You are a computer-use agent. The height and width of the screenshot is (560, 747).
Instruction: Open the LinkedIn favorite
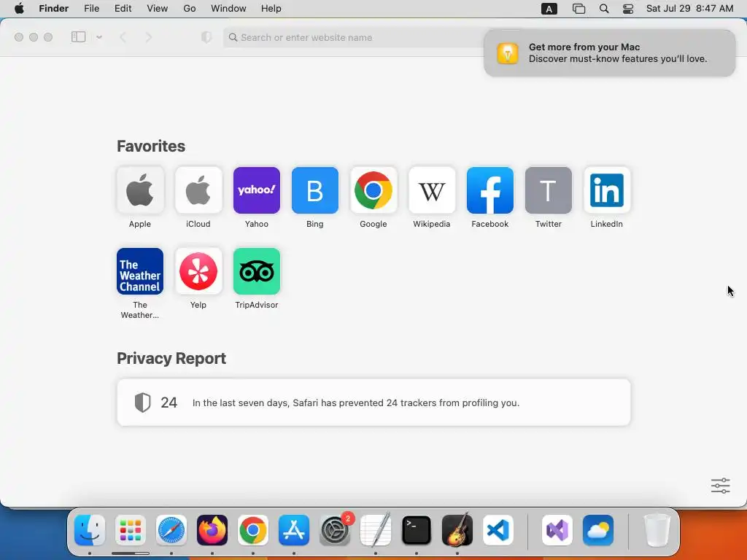[606, 190]
